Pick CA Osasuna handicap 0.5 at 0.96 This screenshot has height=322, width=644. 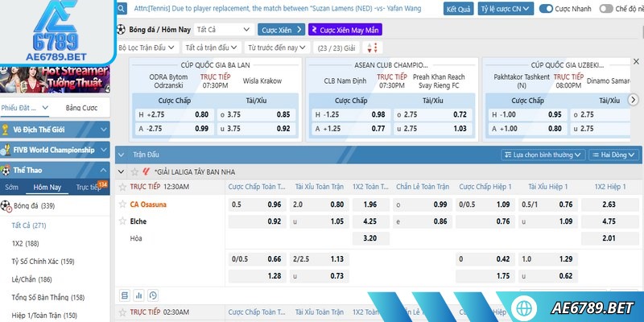coord(257,204)
